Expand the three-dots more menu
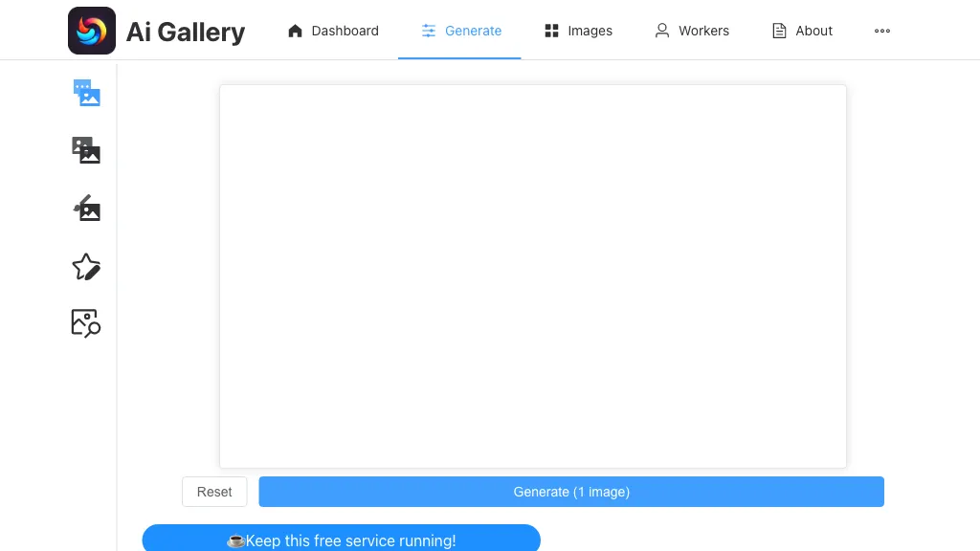The height and width of the screenshot is (551, 980). pyautogui.click(x=882, y=31)
